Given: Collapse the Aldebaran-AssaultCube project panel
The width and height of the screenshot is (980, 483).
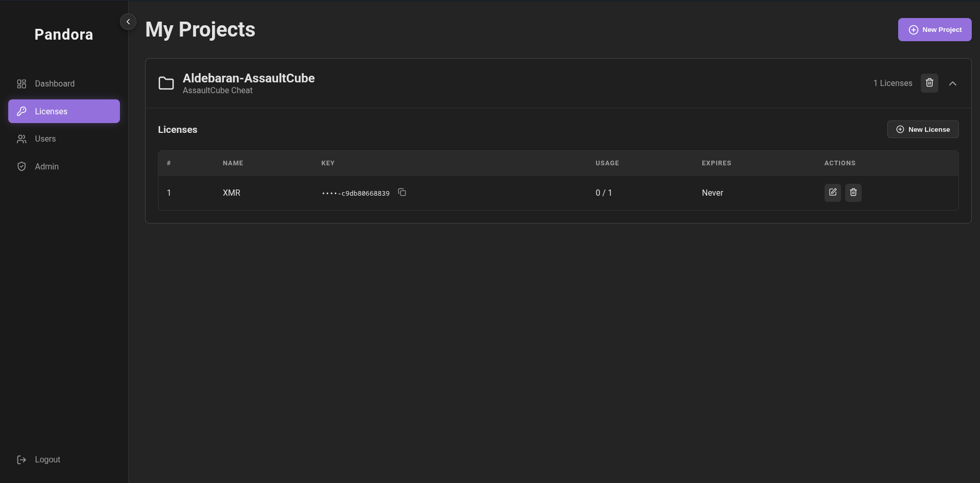Looking at the screenshot, I should click(953, 83).
